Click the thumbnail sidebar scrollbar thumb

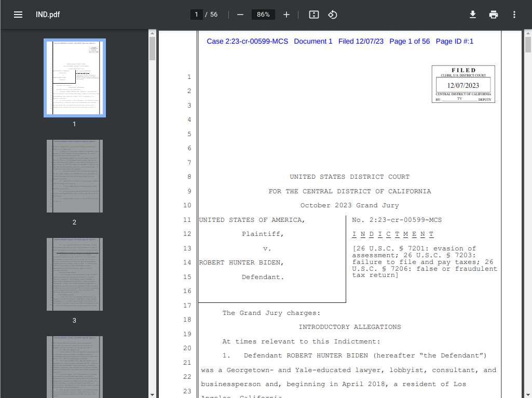click(153, 48)
